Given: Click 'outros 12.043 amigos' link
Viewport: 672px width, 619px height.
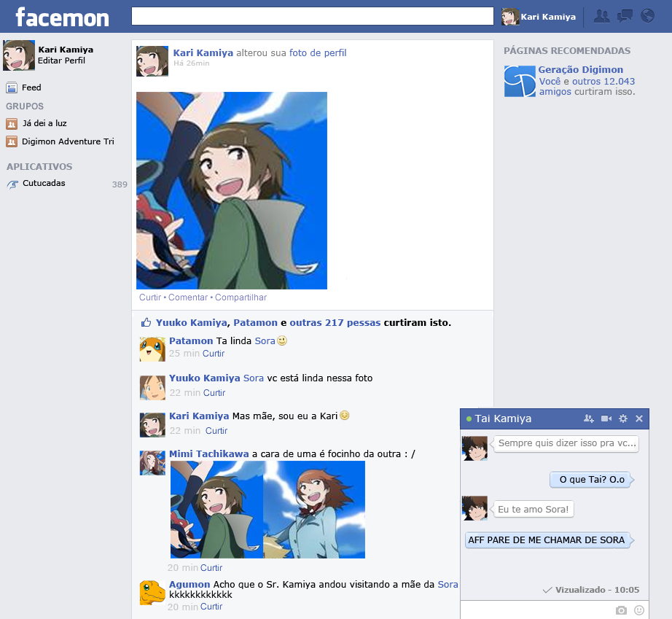Looking at the screenshot, I should point(587,86).
